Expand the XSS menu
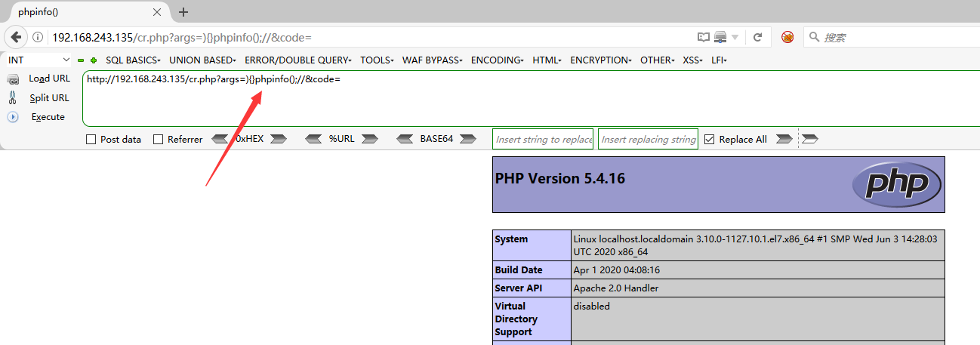The height and width of the screenshot is (345, 980). pyautogui.click(x=693, y=60)
